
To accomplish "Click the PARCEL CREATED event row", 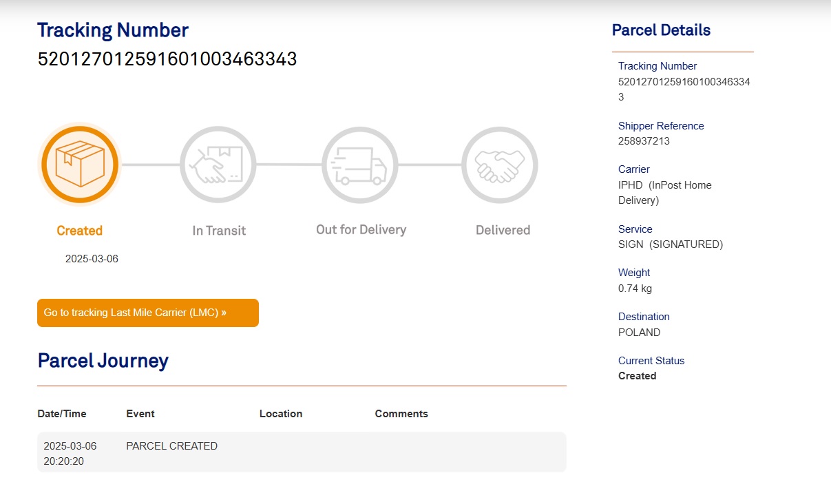I will 302,452.
